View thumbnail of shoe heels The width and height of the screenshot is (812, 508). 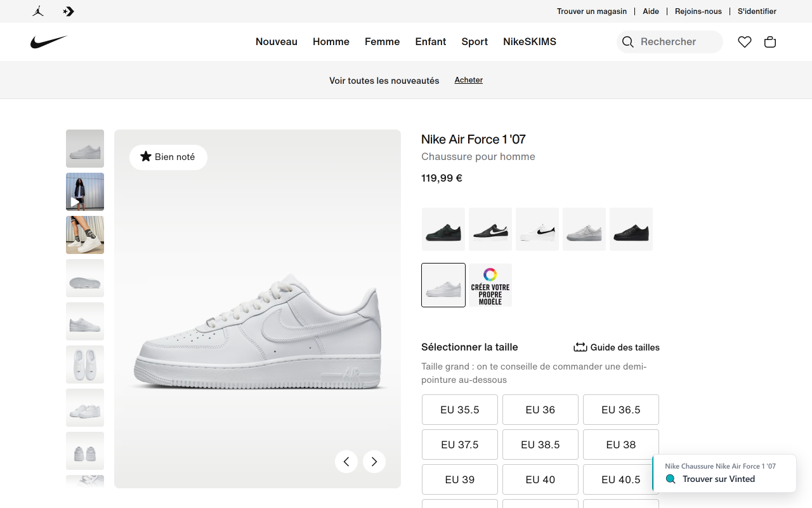[x=85, y=451]
